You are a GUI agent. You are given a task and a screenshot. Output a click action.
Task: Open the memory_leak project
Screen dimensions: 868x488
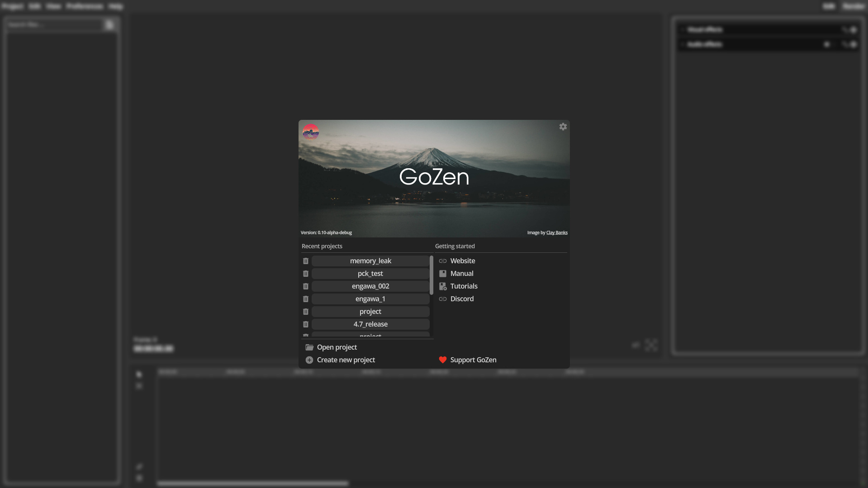[370, 261]
